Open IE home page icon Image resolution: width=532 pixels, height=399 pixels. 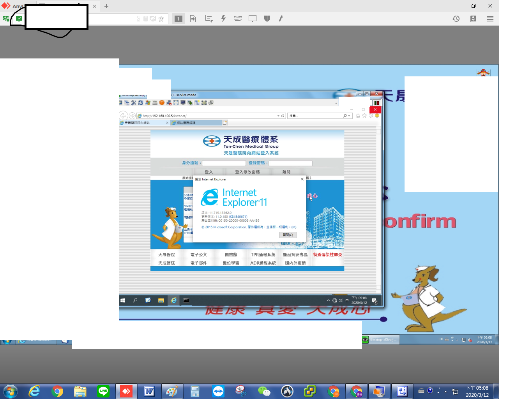[358, 116]
